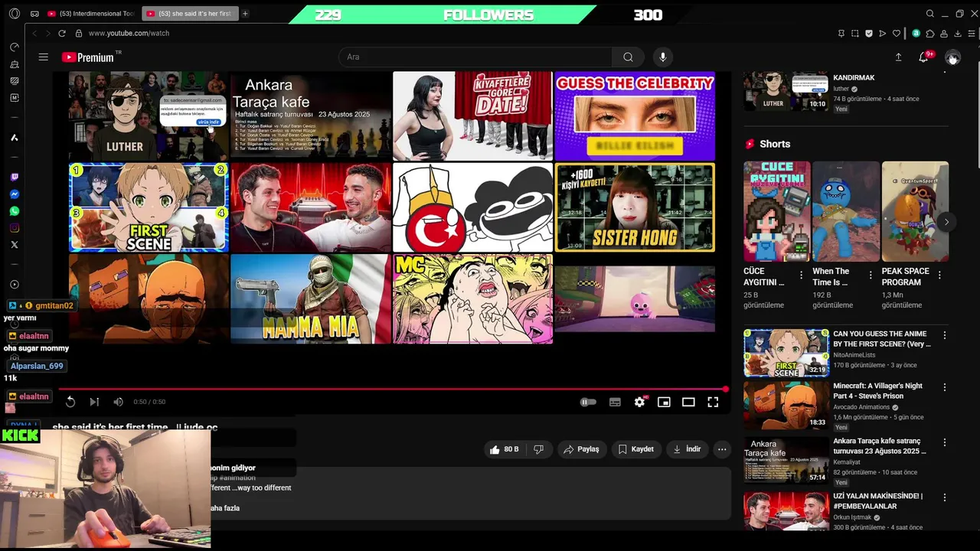980x551 pixels.
Task: Open Minecraft: A Villager's Night title
Action: tap(877, 391)
